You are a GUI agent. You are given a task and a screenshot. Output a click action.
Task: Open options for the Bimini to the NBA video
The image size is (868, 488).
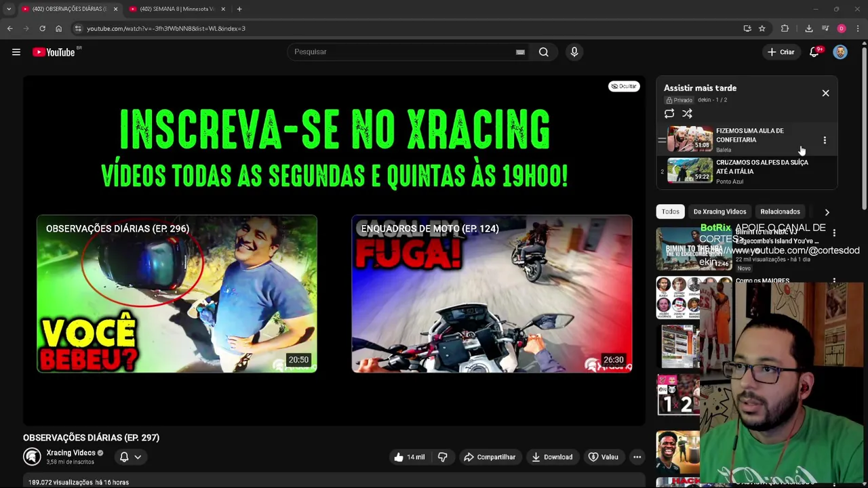click(834, 232)
